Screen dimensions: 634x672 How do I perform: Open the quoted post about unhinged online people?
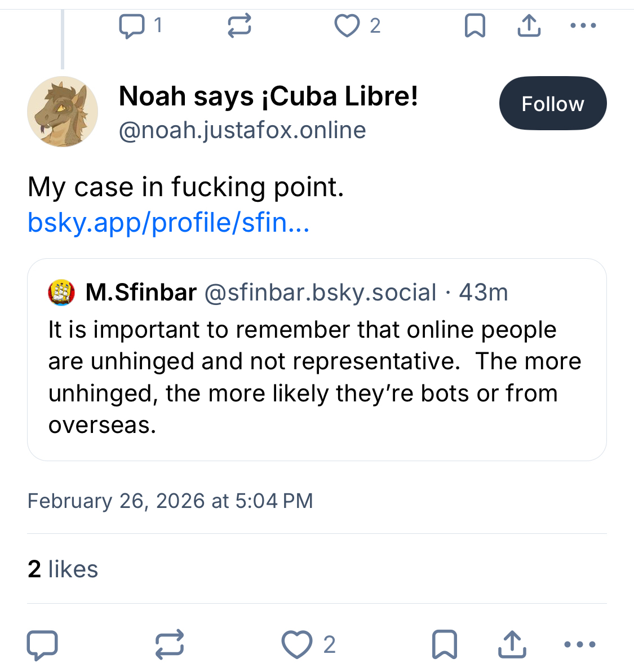(316, 378)
